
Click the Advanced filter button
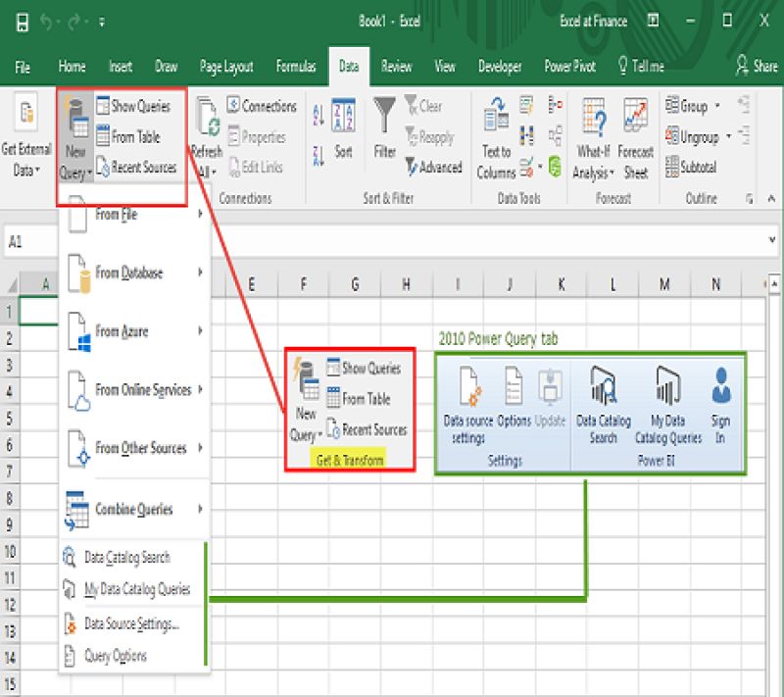(433, 167)
